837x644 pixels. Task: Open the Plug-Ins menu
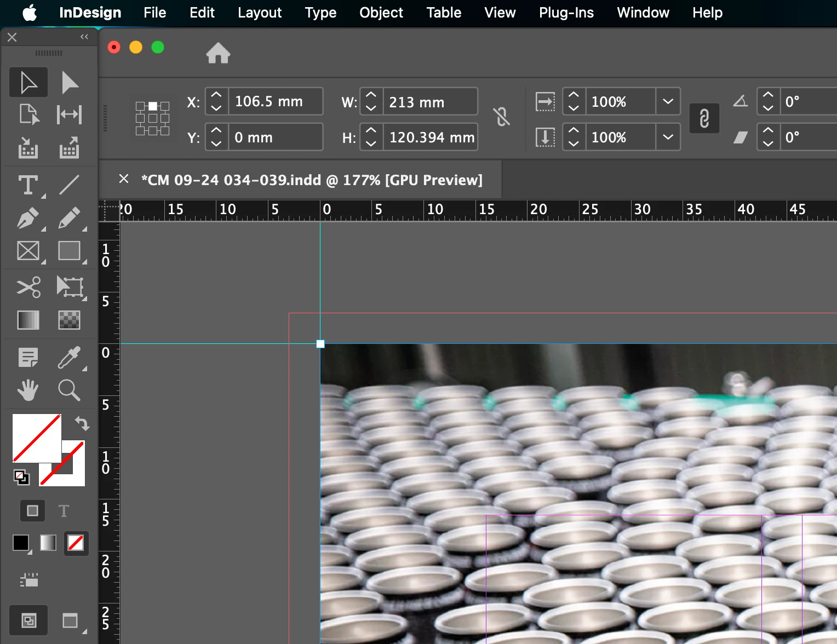tap(566, 13)
